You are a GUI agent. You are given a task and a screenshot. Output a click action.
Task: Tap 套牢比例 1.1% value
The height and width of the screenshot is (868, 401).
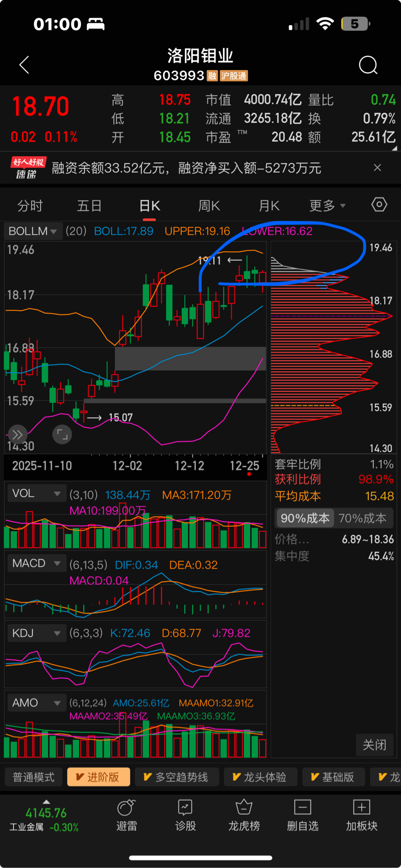(382, 464)
